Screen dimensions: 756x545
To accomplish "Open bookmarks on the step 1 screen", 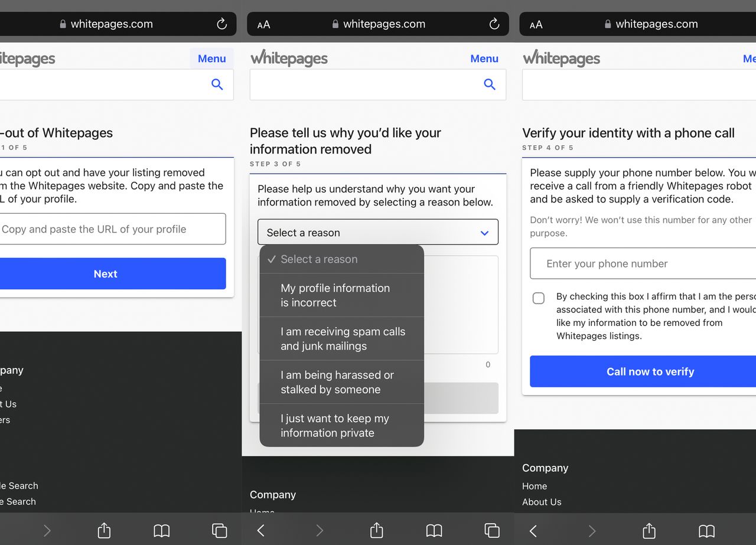I will coord(161,531).
